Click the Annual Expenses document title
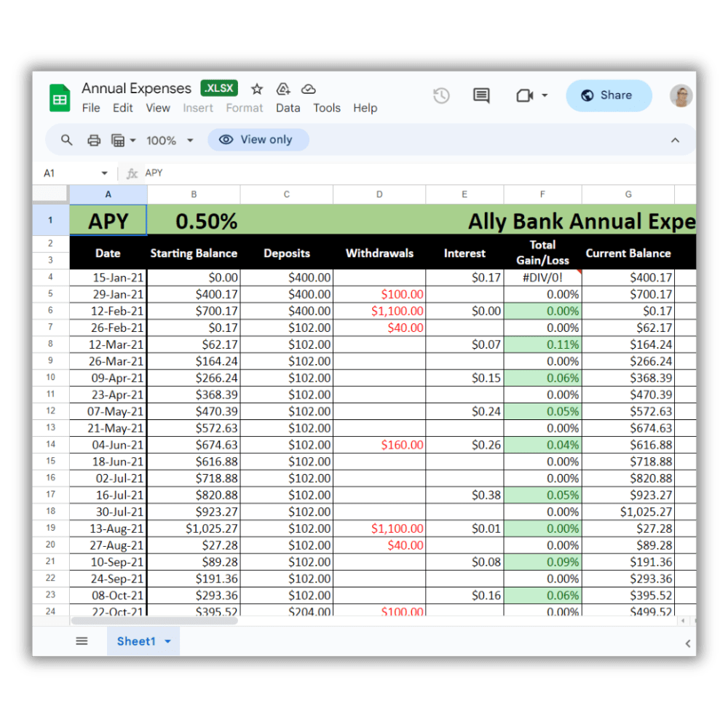This screenshot has width=728, height=728. 137,88
